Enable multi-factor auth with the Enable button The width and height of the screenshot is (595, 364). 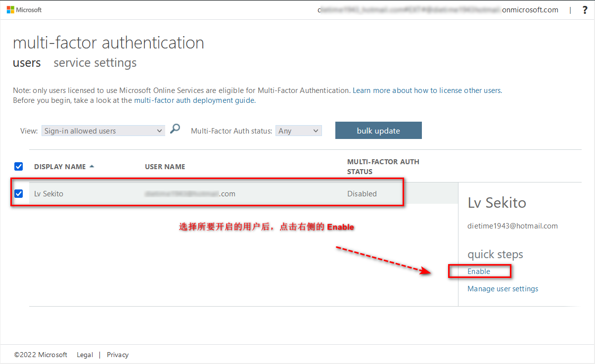479,271
